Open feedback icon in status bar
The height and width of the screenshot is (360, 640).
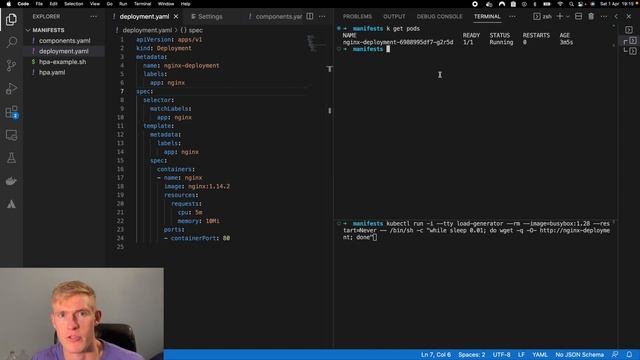coord(615,355)
